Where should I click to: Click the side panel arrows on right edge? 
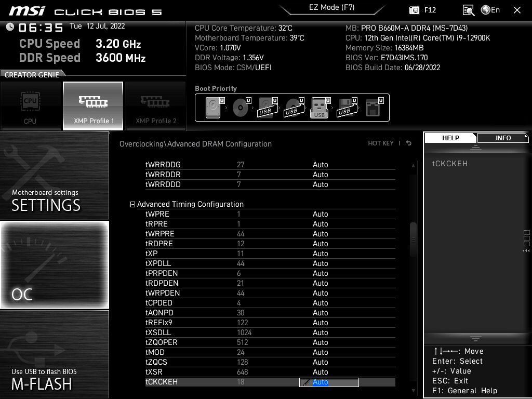pyautogui.click(x=526, y=251)
